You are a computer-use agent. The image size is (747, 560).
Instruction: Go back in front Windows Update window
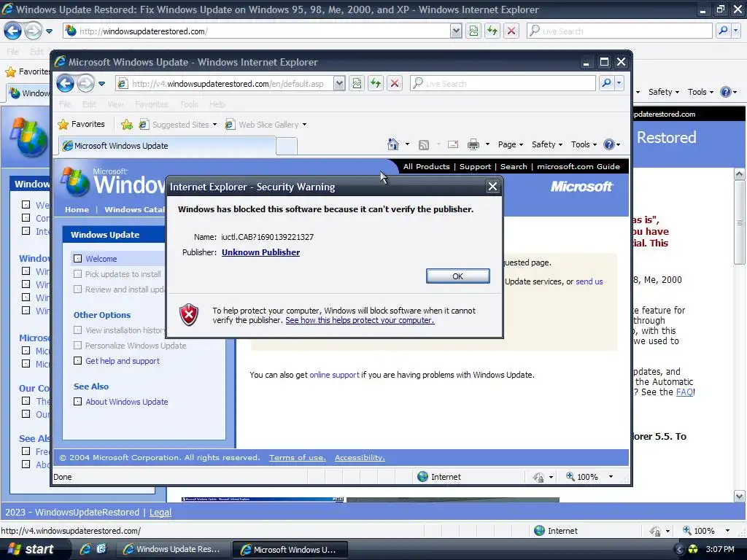65,83
